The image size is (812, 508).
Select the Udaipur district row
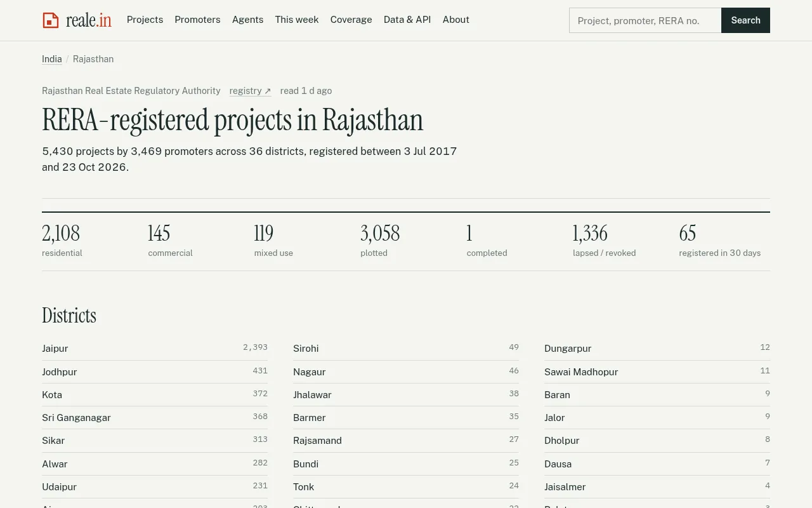coord(155,487)
